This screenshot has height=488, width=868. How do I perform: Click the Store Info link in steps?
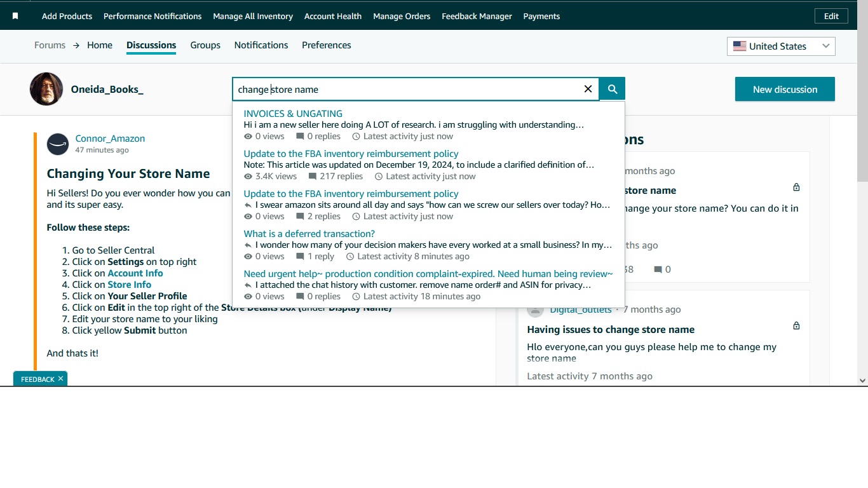[x=130, y=285]
